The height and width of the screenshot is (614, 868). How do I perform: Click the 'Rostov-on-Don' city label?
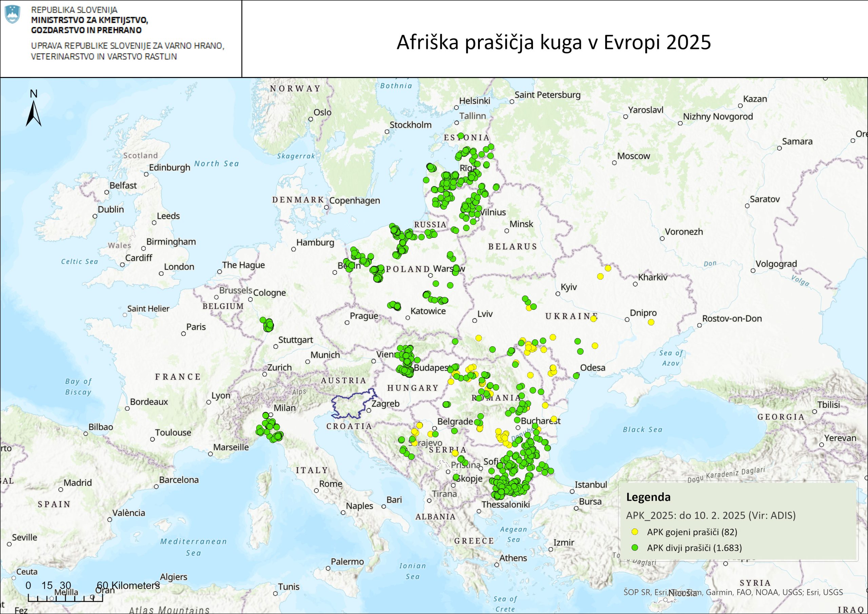click(732, 319)
